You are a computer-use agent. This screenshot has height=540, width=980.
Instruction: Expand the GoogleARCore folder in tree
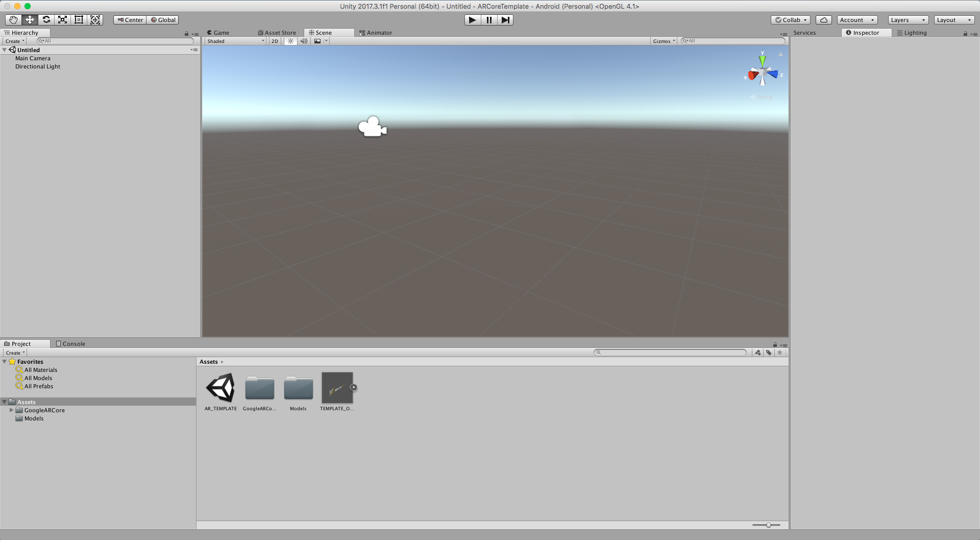[x=11, y=410]
